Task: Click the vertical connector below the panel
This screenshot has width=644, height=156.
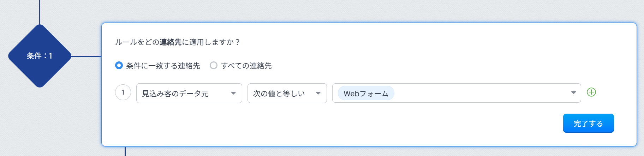Action: 125,151
